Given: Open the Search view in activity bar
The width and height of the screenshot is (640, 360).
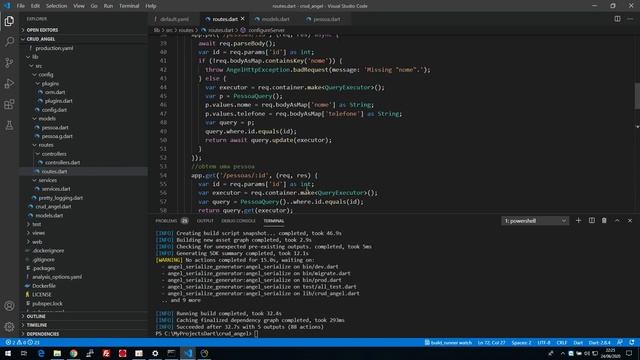Looking at the screenshot, I should [9, 42].
